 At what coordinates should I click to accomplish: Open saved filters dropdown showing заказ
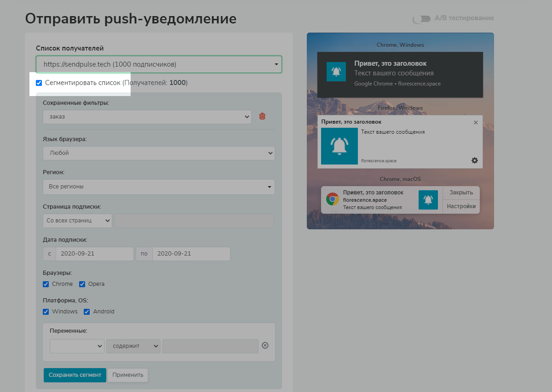(x=147, y=117)
